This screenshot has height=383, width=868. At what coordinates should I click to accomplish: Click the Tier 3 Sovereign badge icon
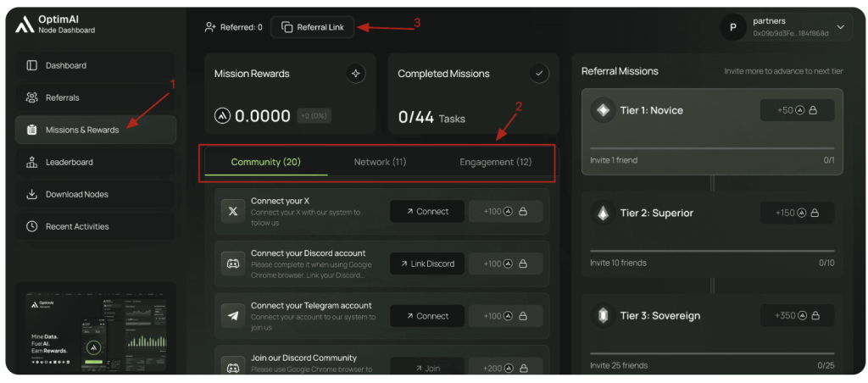603,315
